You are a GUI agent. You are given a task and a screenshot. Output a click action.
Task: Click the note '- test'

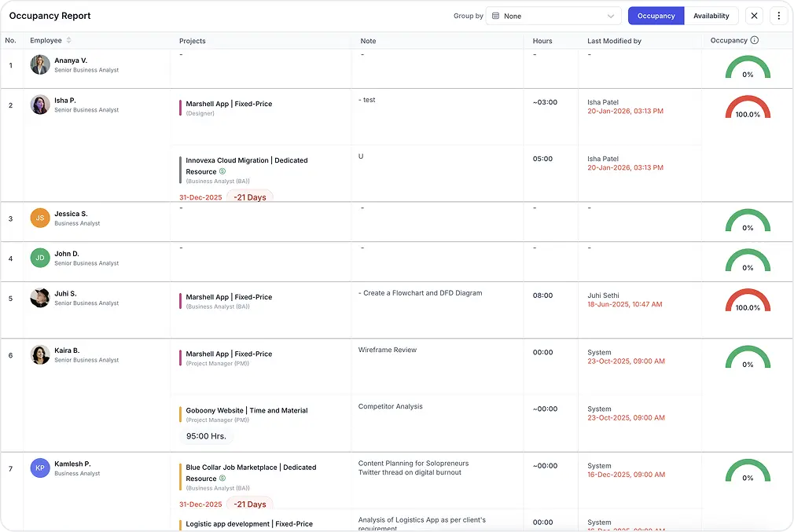point(366,100)
